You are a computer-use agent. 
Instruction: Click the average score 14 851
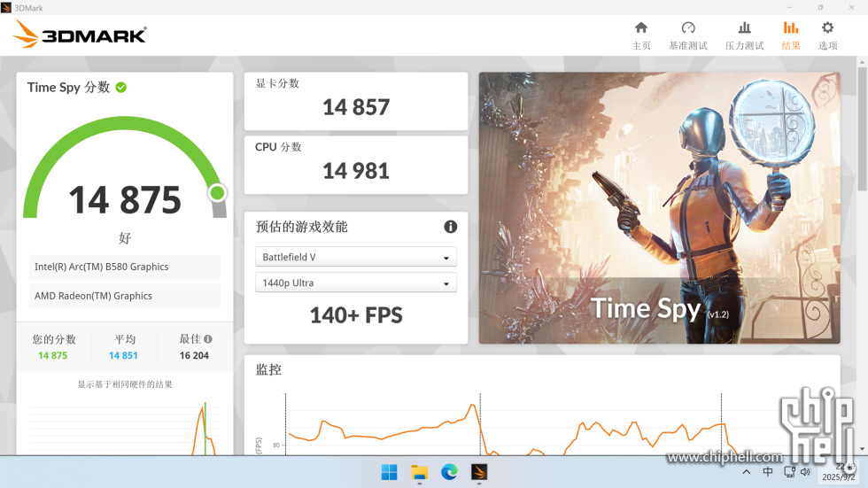click(123, 356)
